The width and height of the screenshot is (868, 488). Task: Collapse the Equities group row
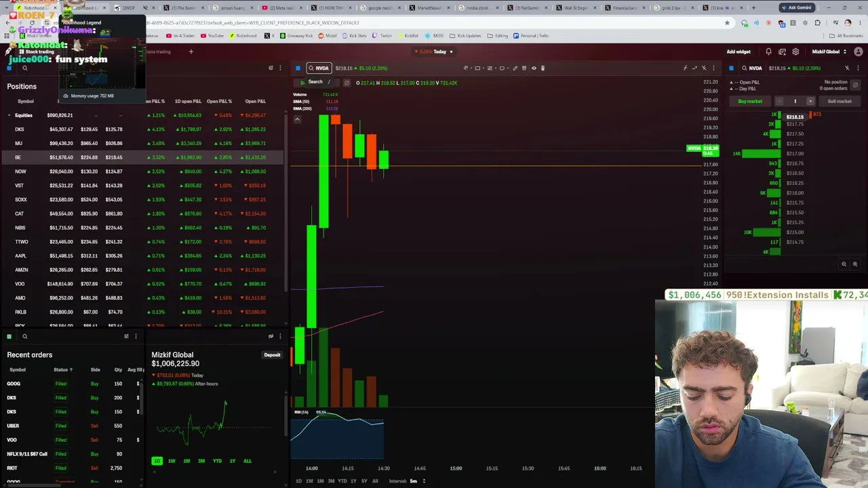(x=9, y=115)
